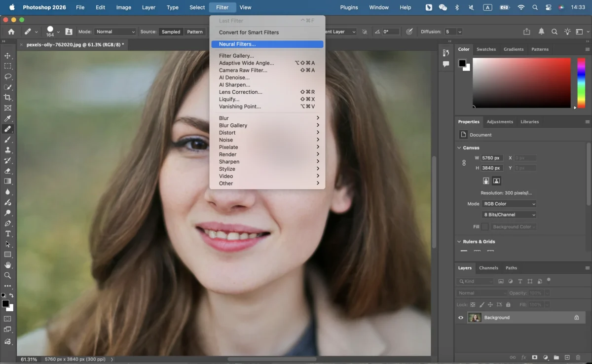Open the RGB Color mode dropdown

(x=509, y=204)
